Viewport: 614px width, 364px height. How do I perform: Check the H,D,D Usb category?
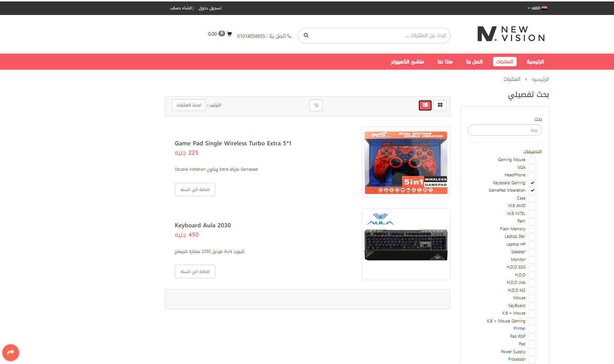pos(532,283)
